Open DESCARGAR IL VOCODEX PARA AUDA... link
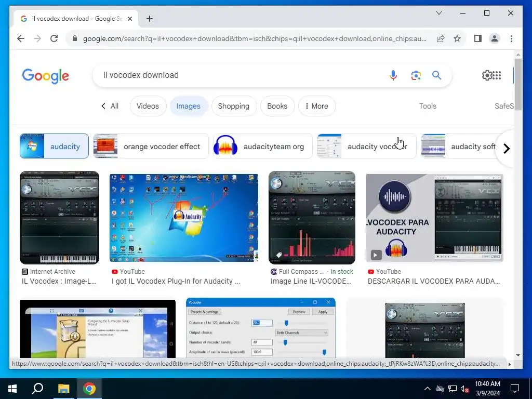This screenshot has width=532, height=399. coord(434,281)
